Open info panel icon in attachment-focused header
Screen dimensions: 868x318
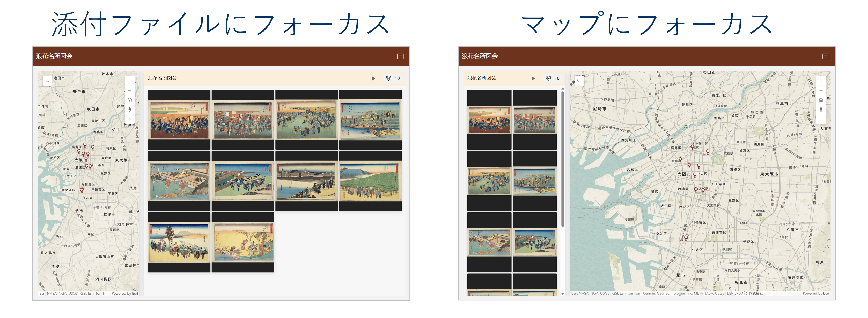[x=400, y=57]
